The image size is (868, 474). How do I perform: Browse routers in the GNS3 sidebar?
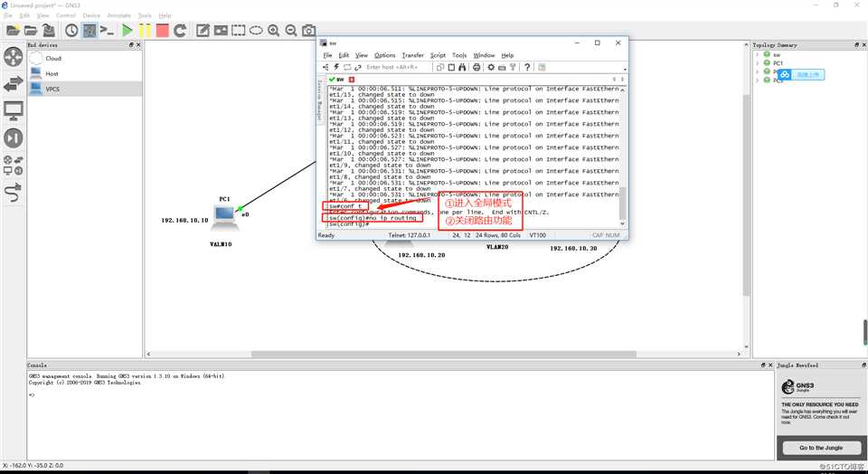(x=14, y=57)
